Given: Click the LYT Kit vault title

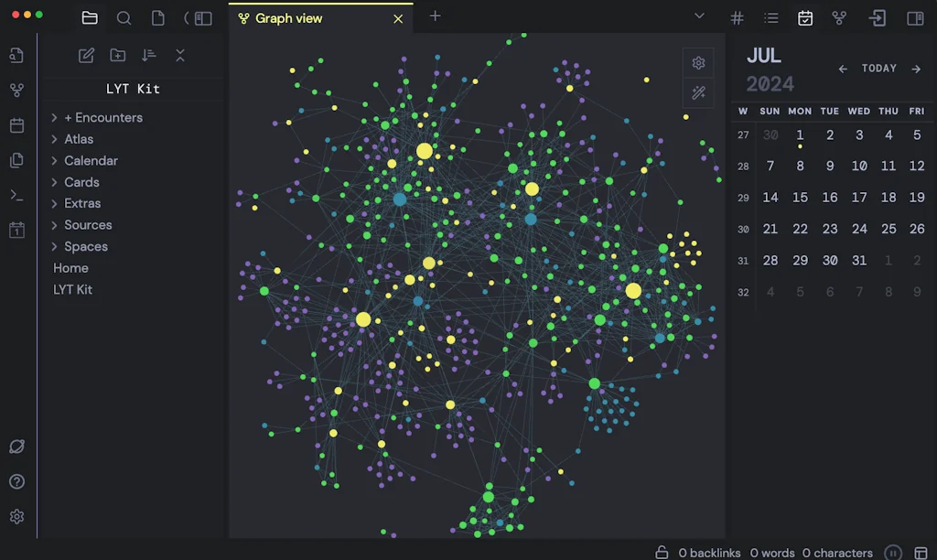Looking at the screenshot, I should point(133,89).
